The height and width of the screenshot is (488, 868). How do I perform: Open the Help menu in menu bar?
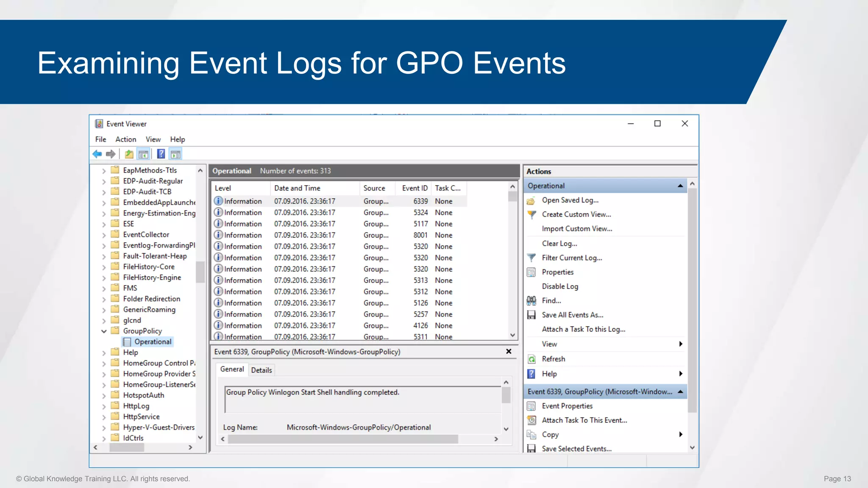click(x=178, y=139)
